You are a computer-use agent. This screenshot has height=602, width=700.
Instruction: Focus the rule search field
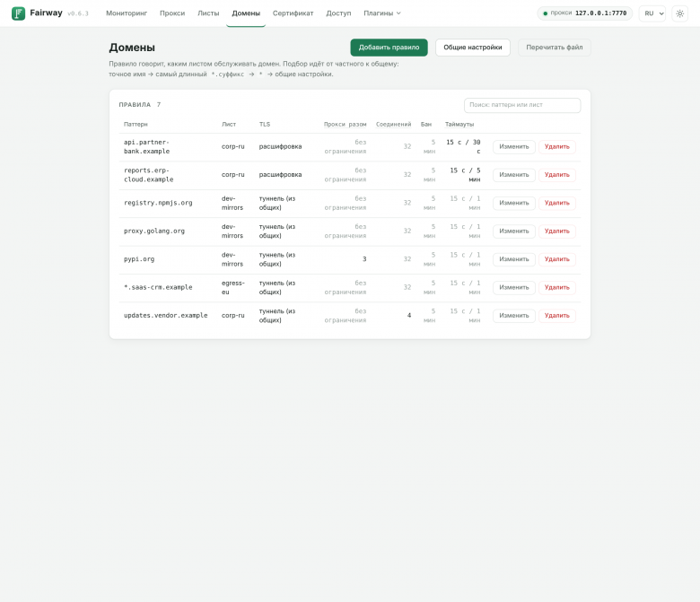point(522,105)
